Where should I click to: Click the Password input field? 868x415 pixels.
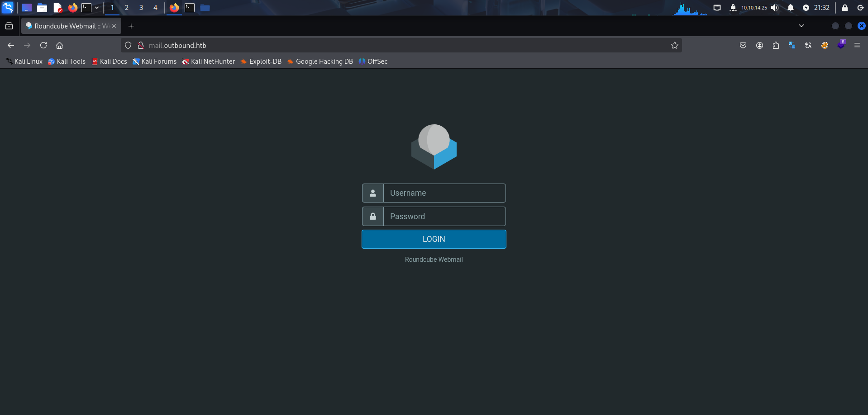click(444, 217)
